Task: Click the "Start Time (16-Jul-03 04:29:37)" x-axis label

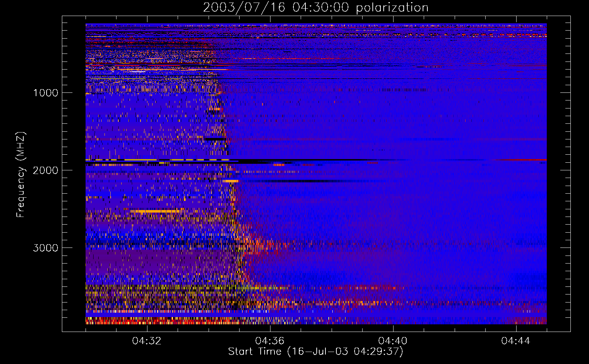Action: coord(316,352)
